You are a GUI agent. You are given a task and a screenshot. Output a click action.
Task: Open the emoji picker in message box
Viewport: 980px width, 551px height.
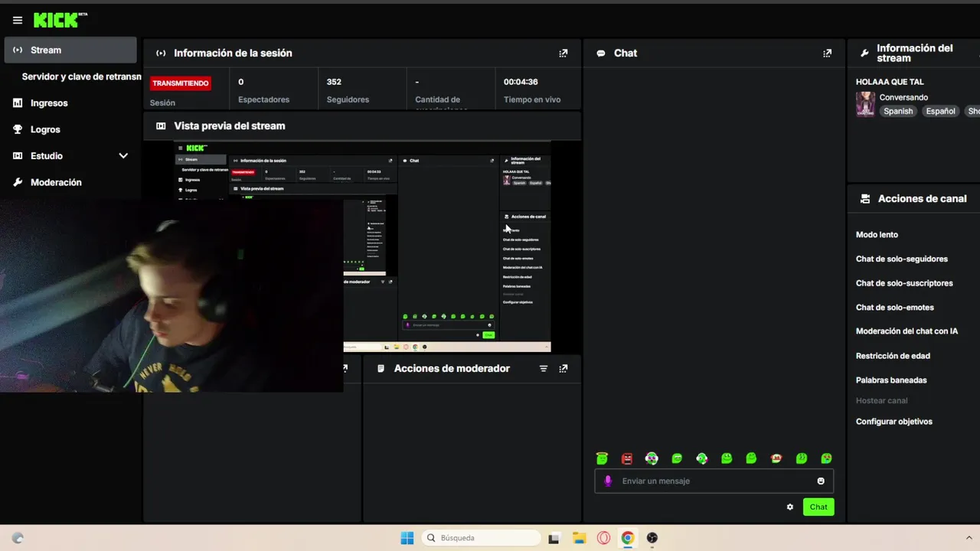821,481
